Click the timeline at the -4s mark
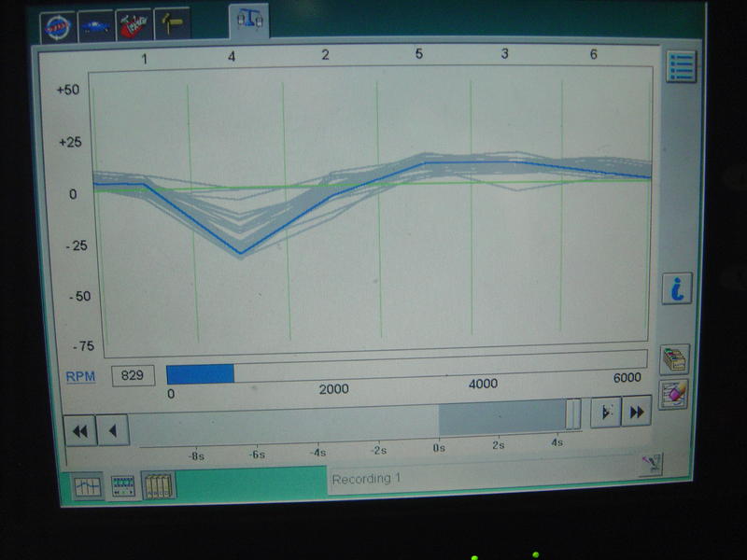This screenshot has height=560, width=747. pyautogui.click(x=317, y=452)
